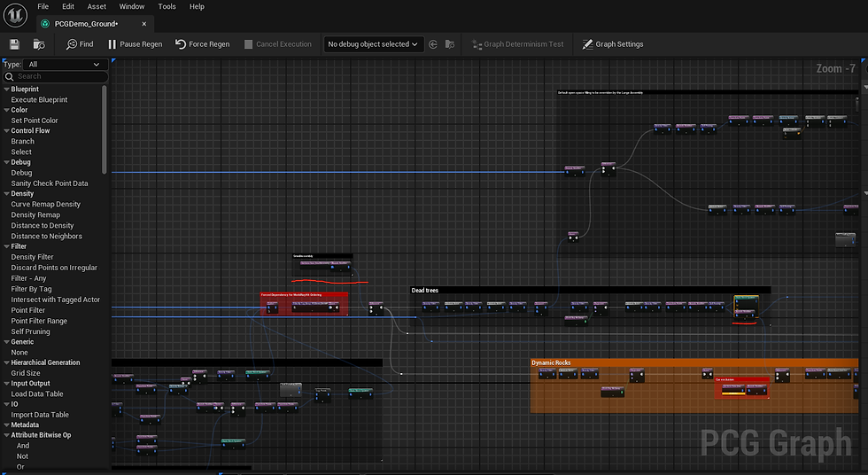This screenshot has height=475, width=868.
Task: Select the Select node entry
Action: (x=21, y=152)
